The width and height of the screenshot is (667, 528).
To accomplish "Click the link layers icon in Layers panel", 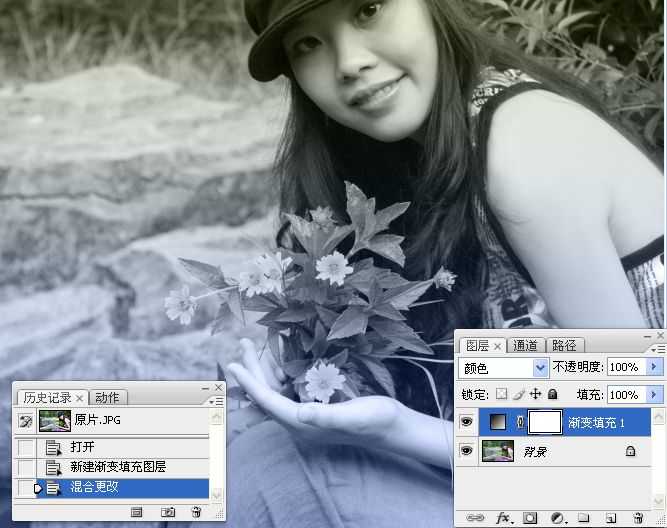I will (x=475, y=517).
